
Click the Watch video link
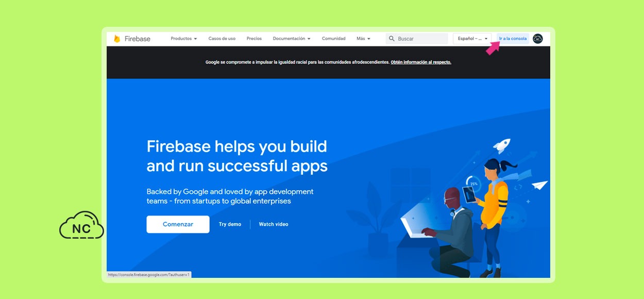click(274, 224)
